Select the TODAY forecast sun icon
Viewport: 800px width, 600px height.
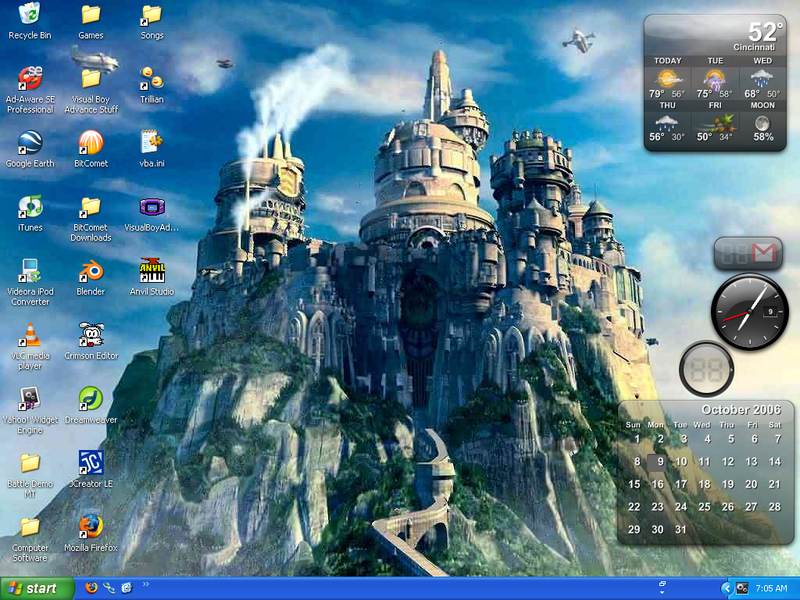pyautogui.click(x=667, y=79)
